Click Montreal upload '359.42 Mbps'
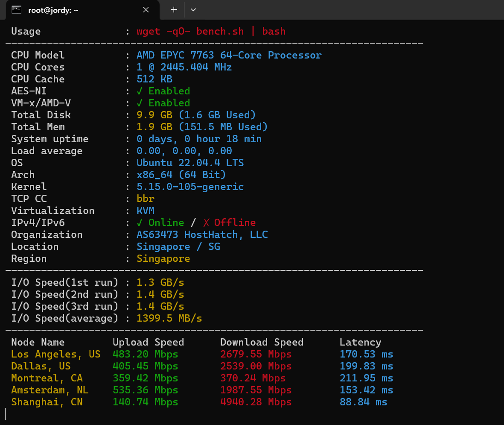Screen dimensions: 504x425 [x=145, y=378]
